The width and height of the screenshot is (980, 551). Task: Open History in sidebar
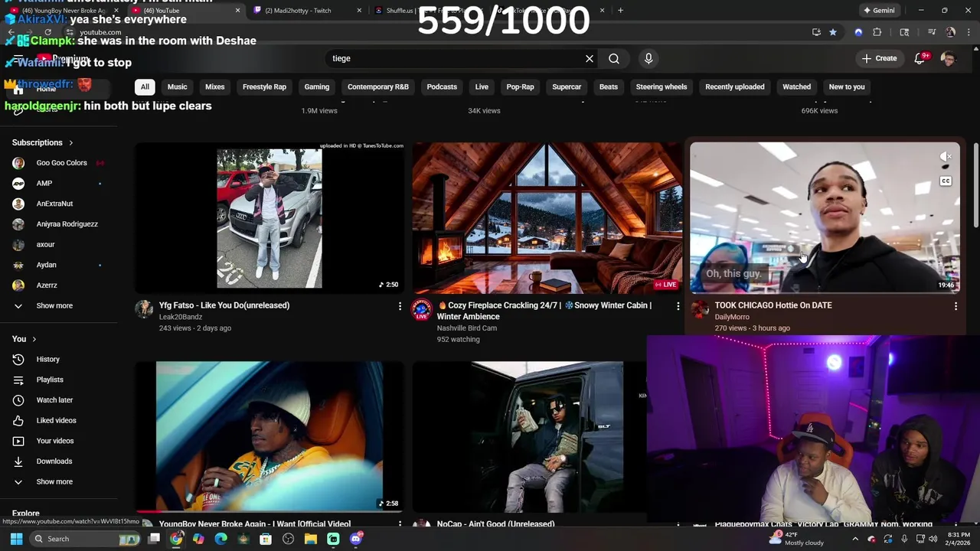click(47, 359)
